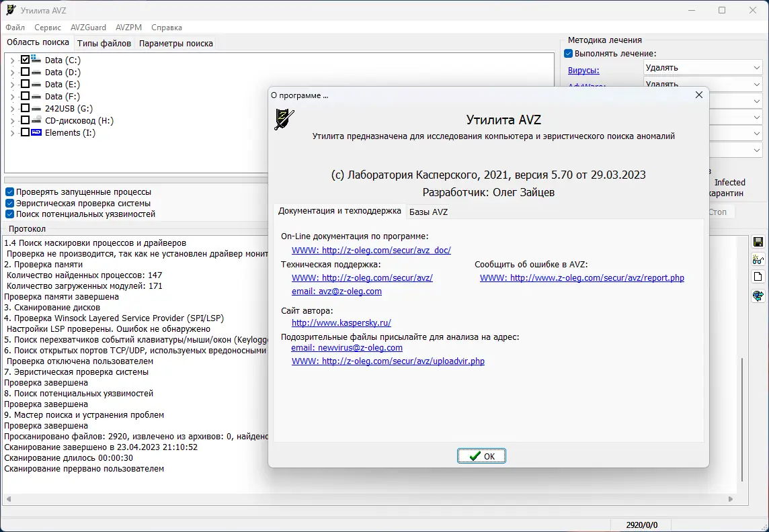Select 'Область поиска' tab
The width and height of the screenshot is (769, 532).
[x=38, y=42]
